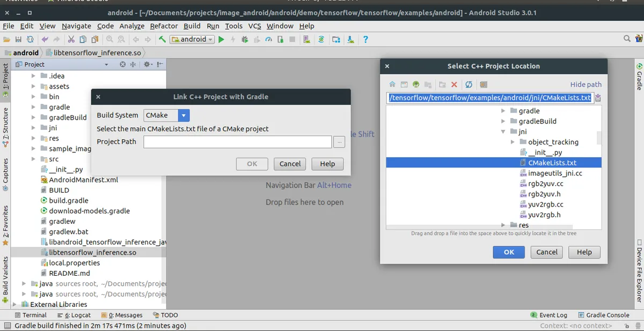Open the Refactor menu
The image size is (644, 331).
[164, 26]
